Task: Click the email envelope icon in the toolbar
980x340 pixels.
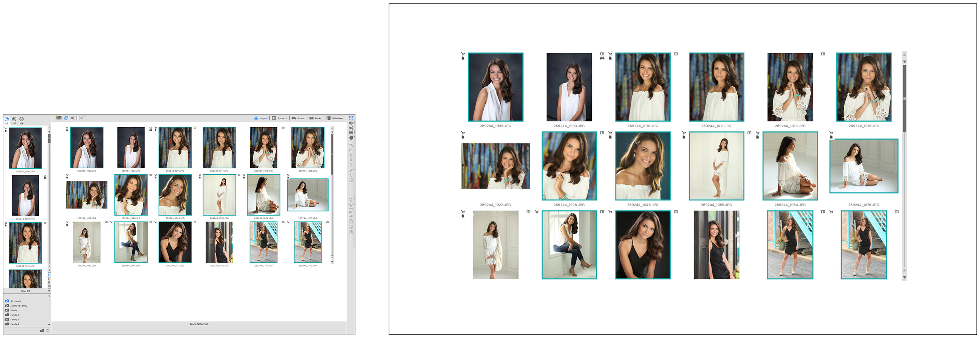Action: [x=58, y=118]
